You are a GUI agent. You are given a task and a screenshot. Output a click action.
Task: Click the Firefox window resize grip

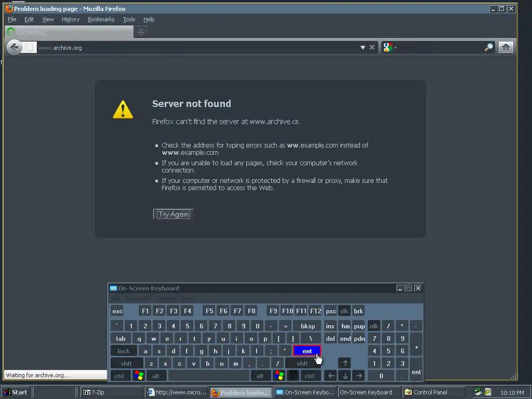(x=513, y=376)
